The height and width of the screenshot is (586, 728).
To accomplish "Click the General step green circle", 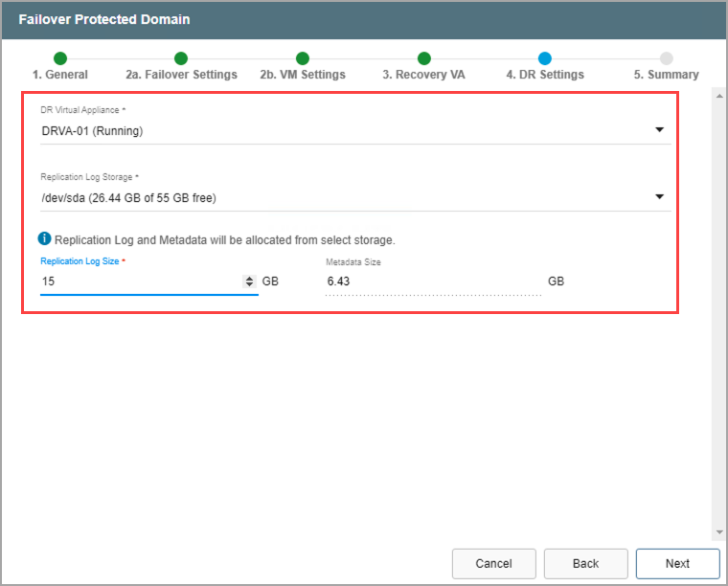I will click(x=60, y=58).
